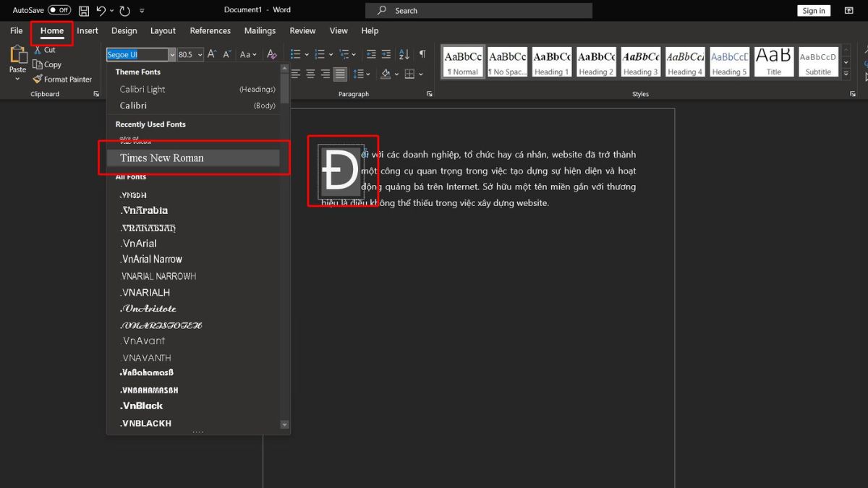This screenshot has width=868, height=488.
Task: Click Decrease Indent icon
Action: [371, 54]
